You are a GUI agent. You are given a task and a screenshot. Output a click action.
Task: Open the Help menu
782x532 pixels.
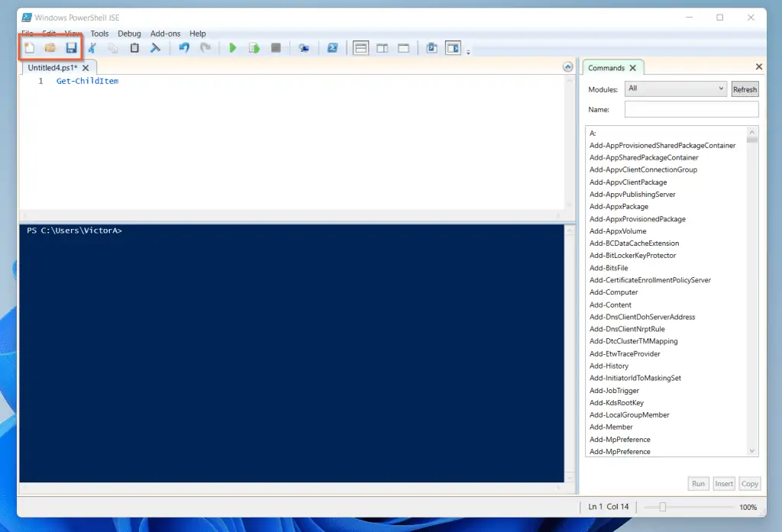point(198,34)
